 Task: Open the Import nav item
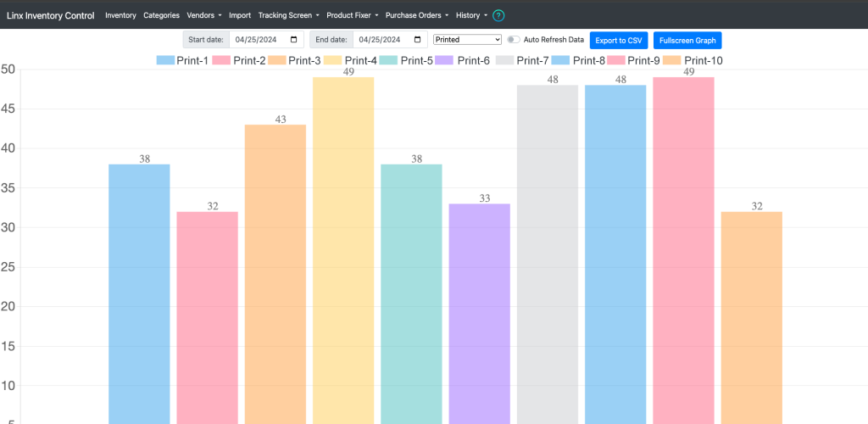(x=240, y=15)
